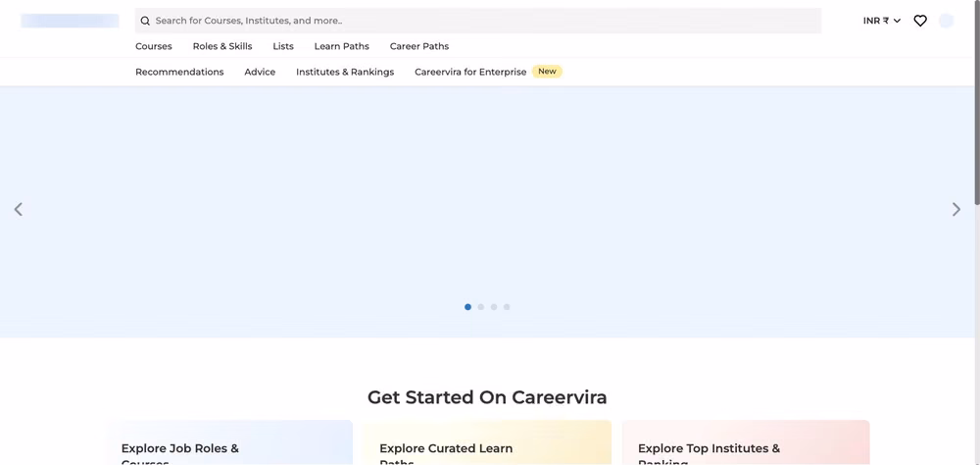Screen dimensions: 980x465
Task: Open the Lists menu
Action: pos(283,46)
